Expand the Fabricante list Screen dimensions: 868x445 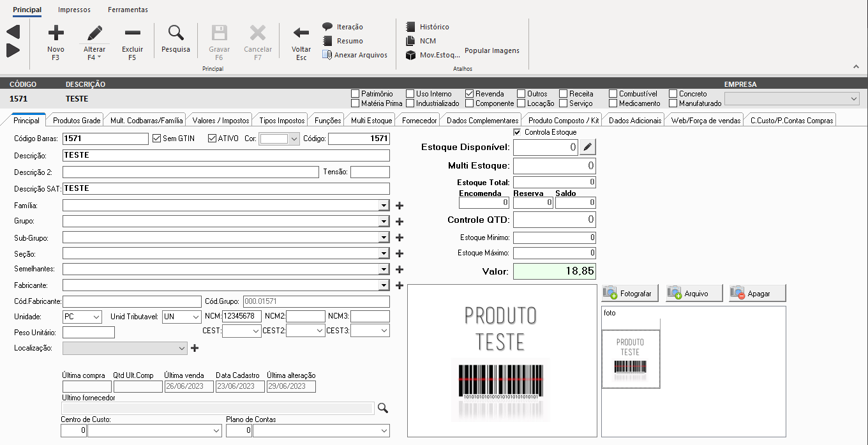click(384, 285)
